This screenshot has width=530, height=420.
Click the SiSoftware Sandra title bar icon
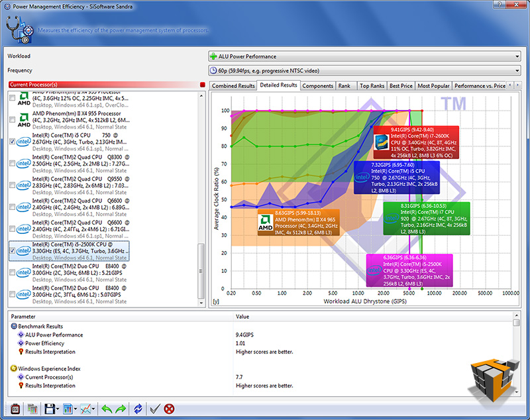(x=7, y=7)
